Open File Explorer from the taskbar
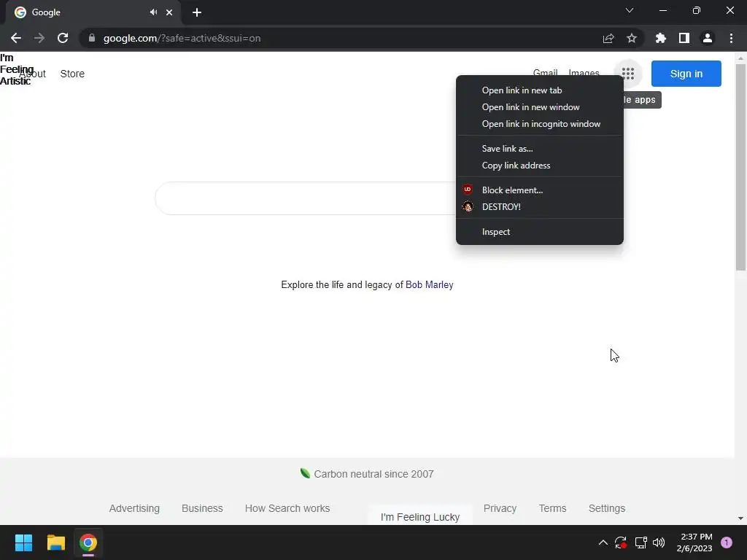 point(55,542)
